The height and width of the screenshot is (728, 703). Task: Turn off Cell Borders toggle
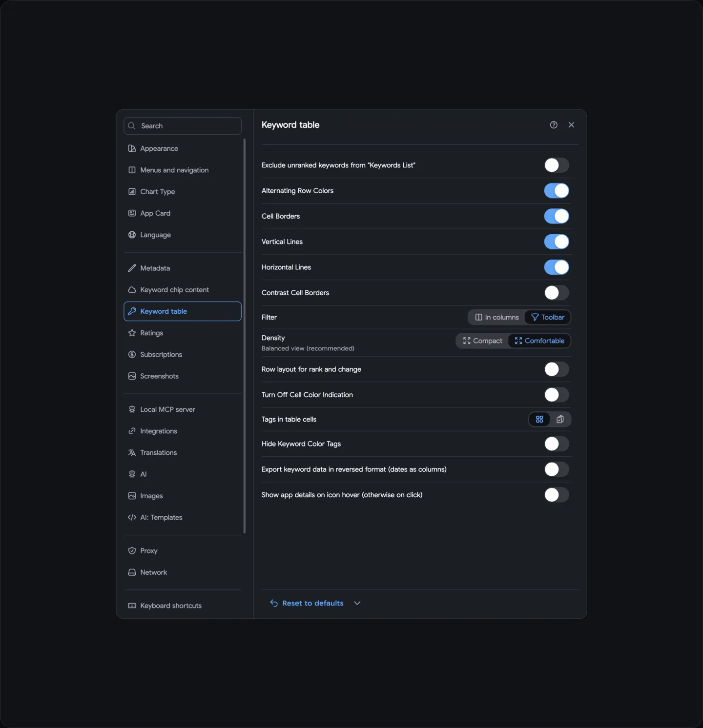pyautogui.click(x=557, y=216)
